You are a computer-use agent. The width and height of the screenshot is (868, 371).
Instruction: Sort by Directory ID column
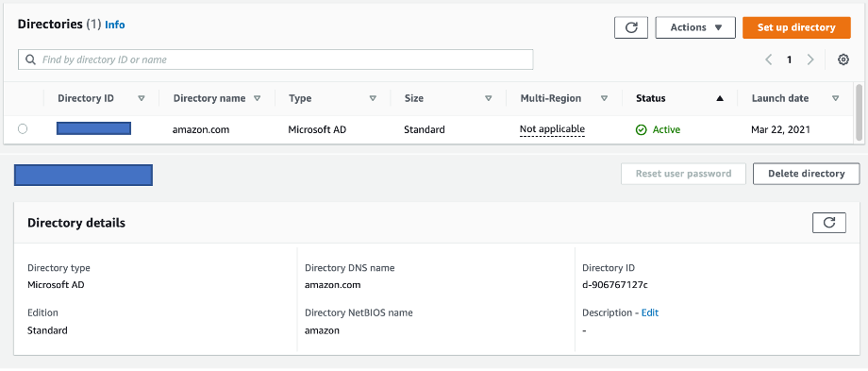(142, 98)
